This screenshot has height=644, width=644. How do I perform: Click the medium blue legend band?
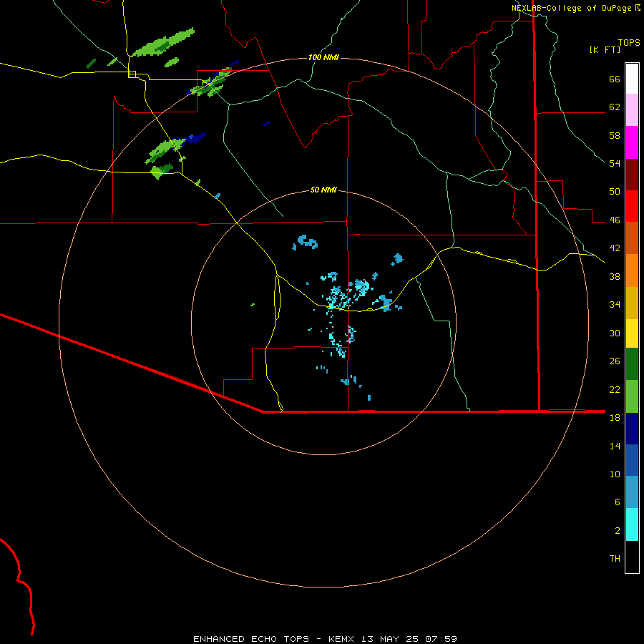632,460
